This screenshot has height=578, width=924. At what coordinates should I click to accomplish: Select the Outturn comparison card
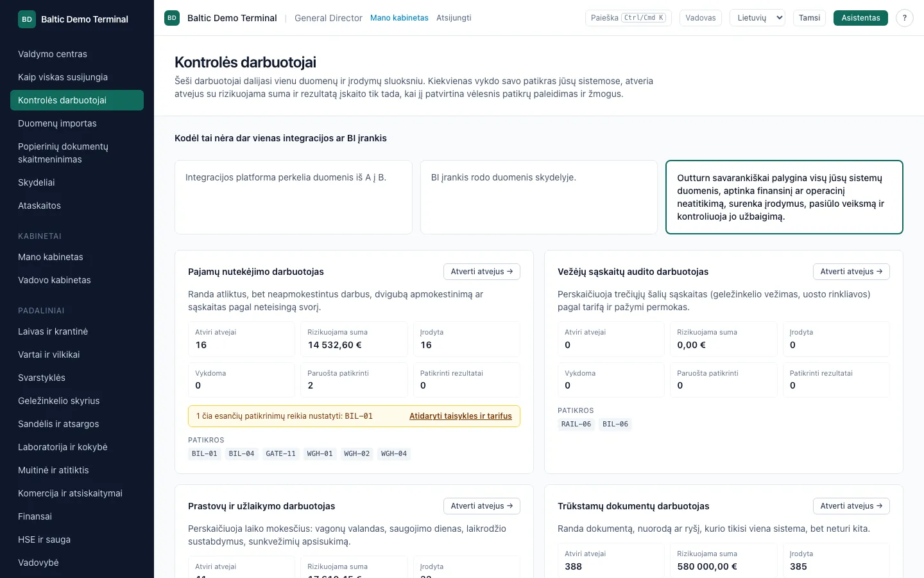coord(784,197)
